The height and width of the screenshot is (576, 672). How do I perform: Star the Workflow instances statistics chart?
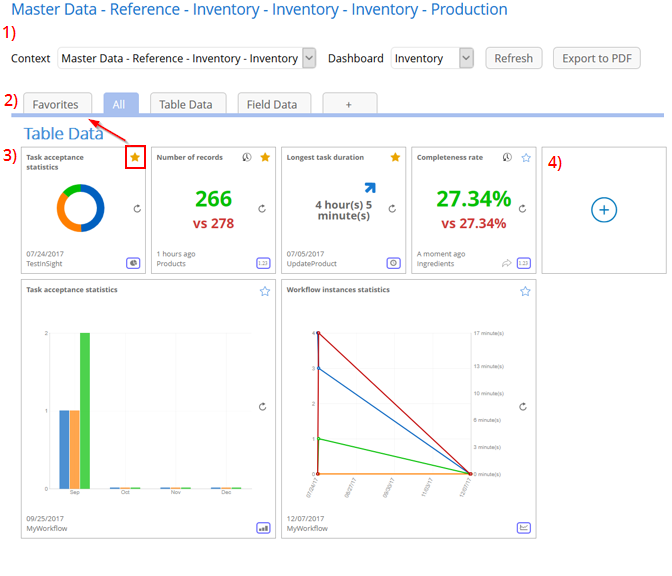[525, 291]
